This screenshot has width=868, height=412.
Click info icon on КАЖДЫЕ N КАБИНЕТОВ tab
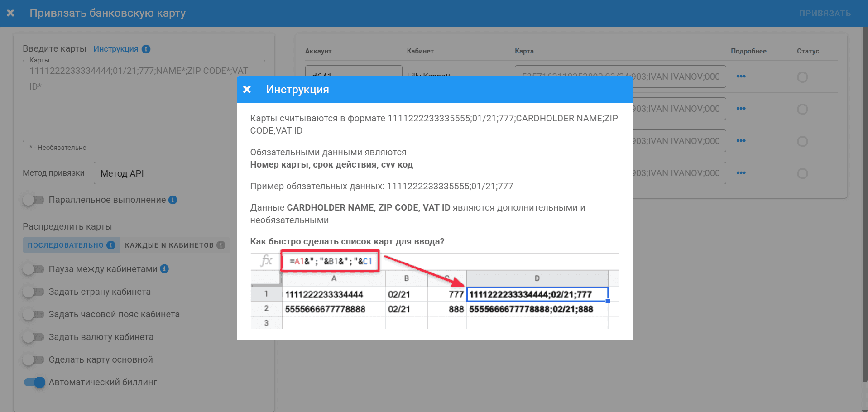221,245
